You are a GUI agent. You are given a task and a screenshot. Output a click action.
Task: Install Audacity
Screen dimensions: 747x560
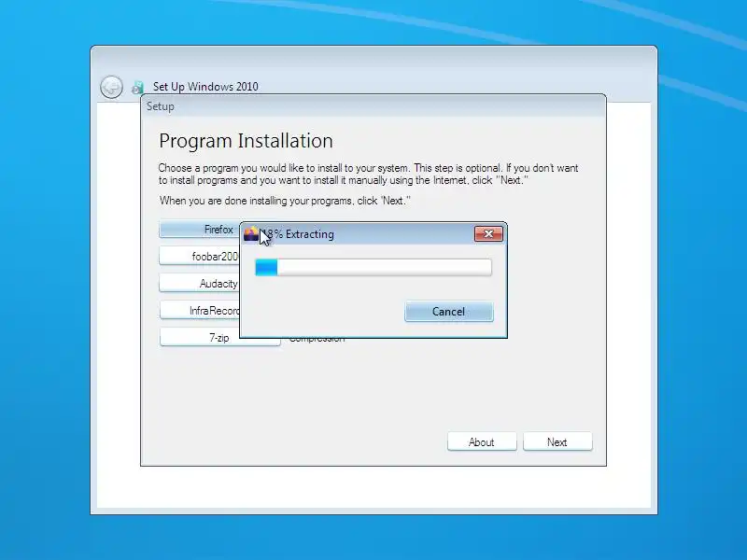(x=200, y=284)
